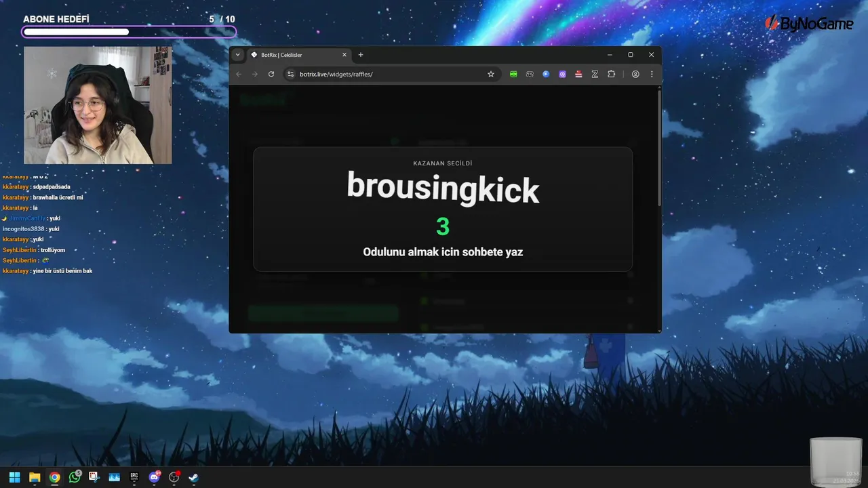Click chat message 'trollüyom' by SeyhLibertin
This screenshot has height=488, width=868.
53,250
